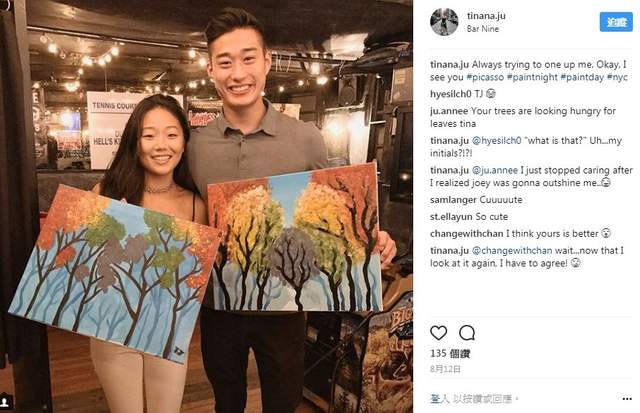Image resolution: width=640 pixels, height=413 pixels.
Task: Open the #paintnight hashtag
Action: coord(532,77)
